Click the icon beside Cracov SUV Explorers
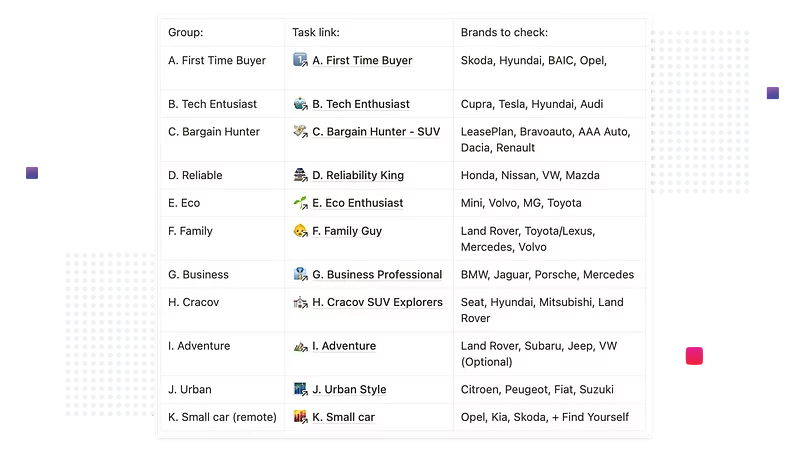The width and height of the screenshot is (800, 450). (300, 303)
